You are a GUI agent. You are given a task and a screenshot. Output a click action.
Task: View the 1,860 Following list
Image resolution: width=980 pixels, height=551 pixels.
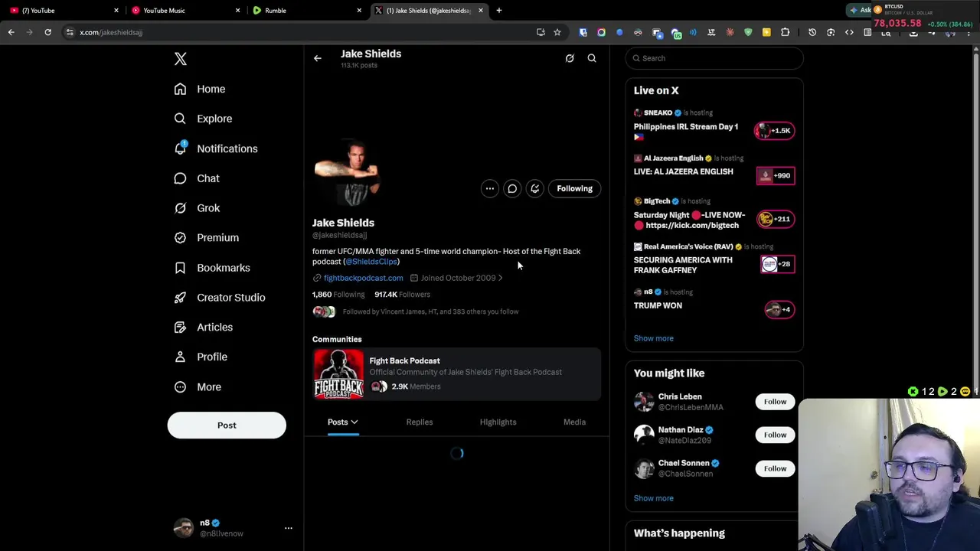tap(338, 295)
